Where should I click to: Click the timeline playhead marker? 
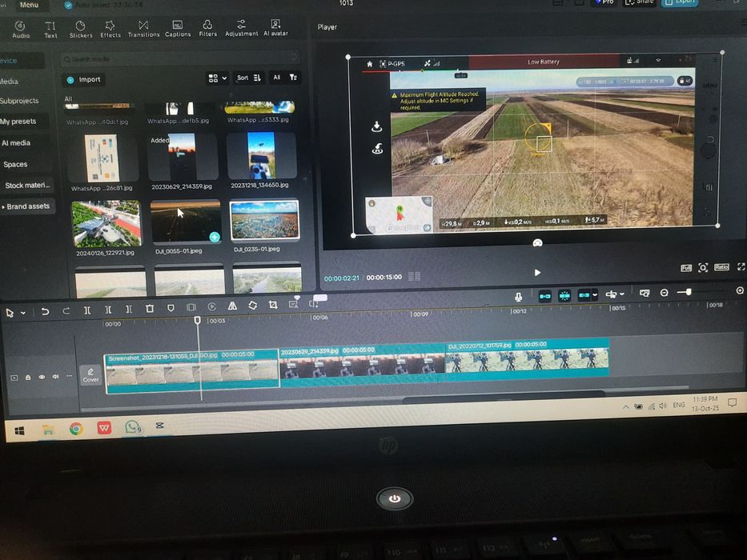pyautogui.click(x=197, y=321)
